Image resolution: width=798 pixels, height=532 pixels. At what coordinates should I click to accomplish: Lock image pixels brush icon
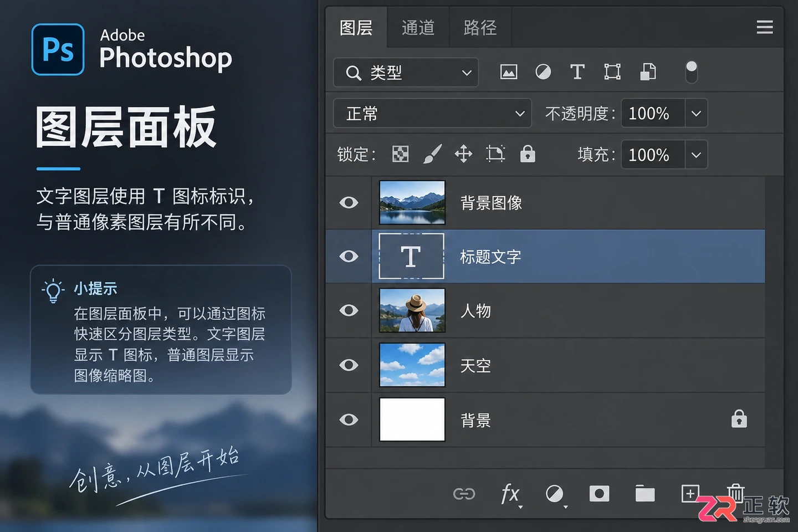[x=432, y=154]
